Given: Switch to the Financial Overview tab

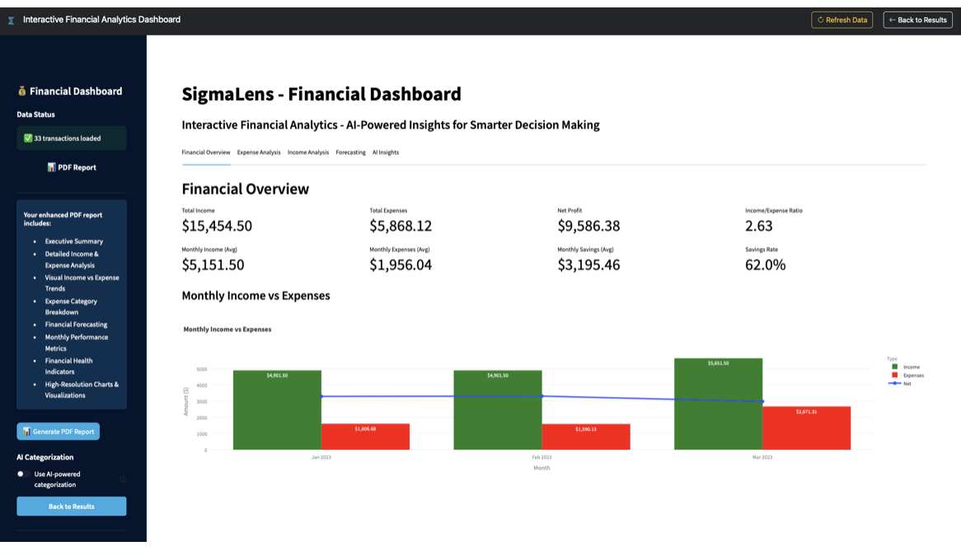Looking at the screenshot, I should (x=206, y=152).
